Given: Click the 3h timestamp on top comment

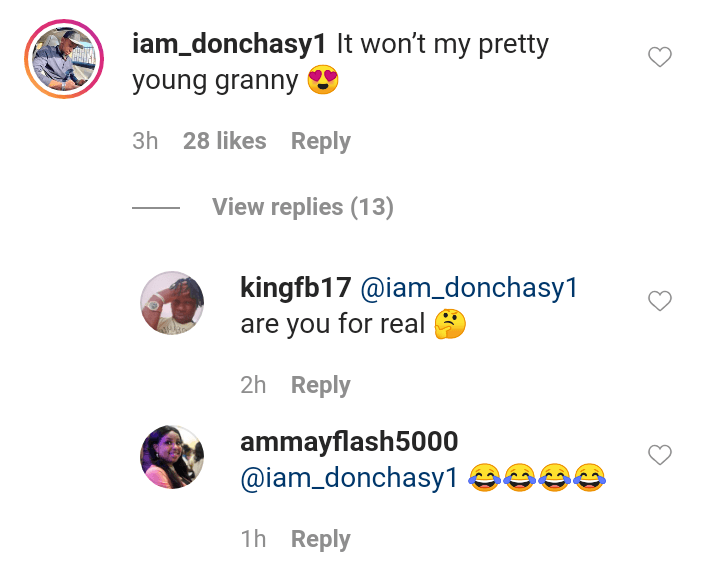Looking at the screenshot, I should point(145,142).
